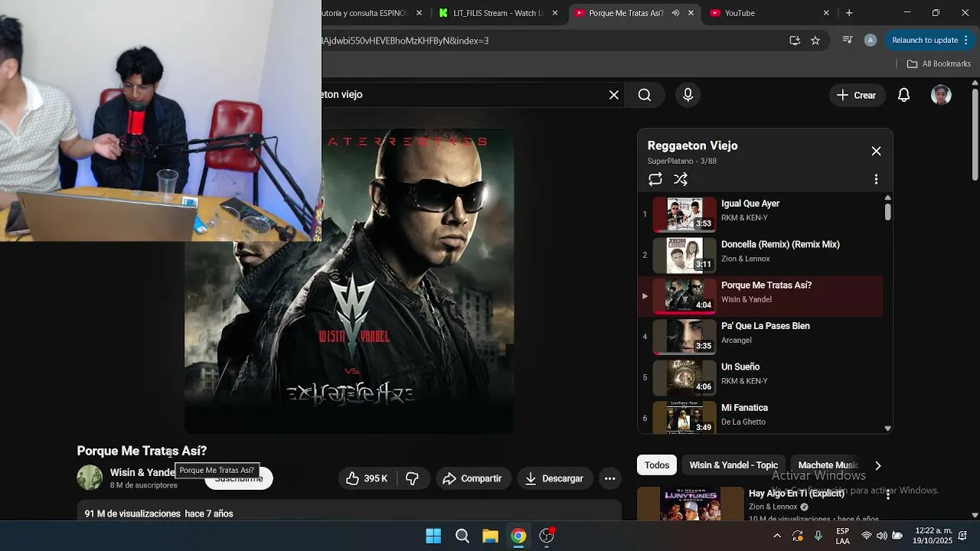Select the Machete Music filter chip

coord(828,465)
